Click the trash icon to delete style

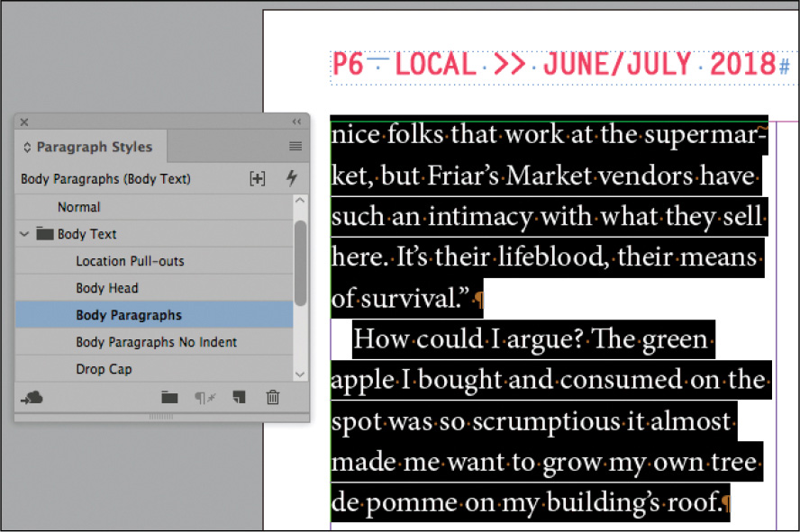pos(273,398)
